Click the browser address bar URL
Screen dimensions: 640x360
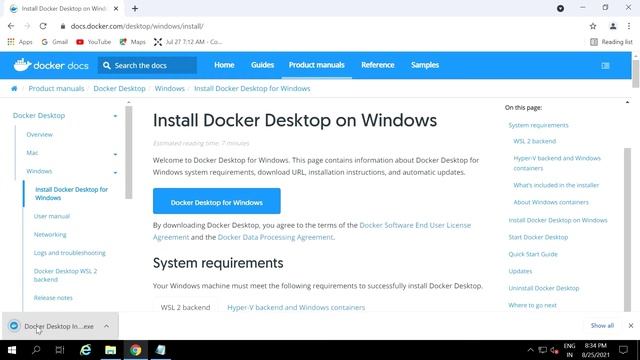click(137, 26)
